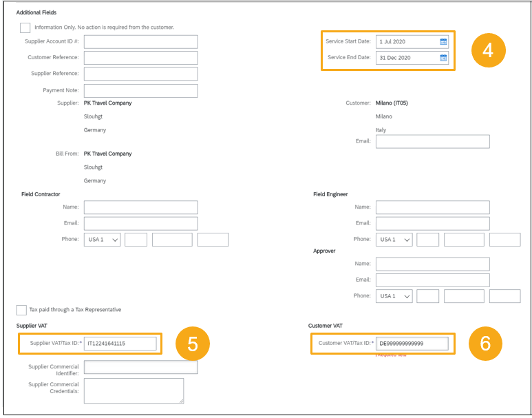Click the Supplier VAT section heading

pyautogui.click(x=32, y=326)
